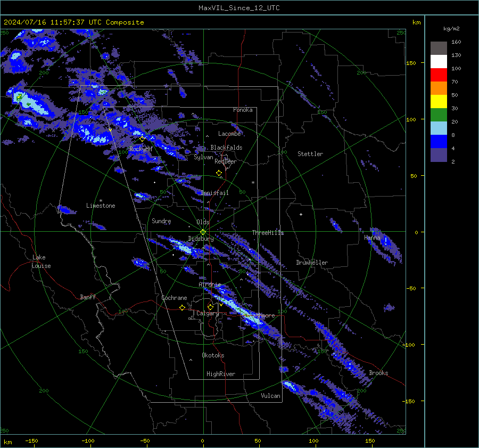Click the white 130 legend color swatch

439,61
